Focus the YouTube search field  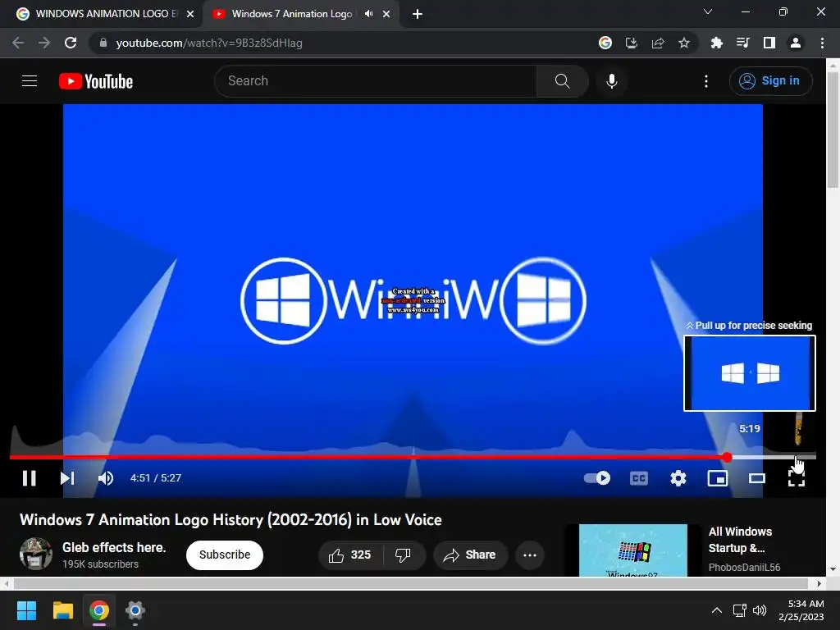(376, 81)
